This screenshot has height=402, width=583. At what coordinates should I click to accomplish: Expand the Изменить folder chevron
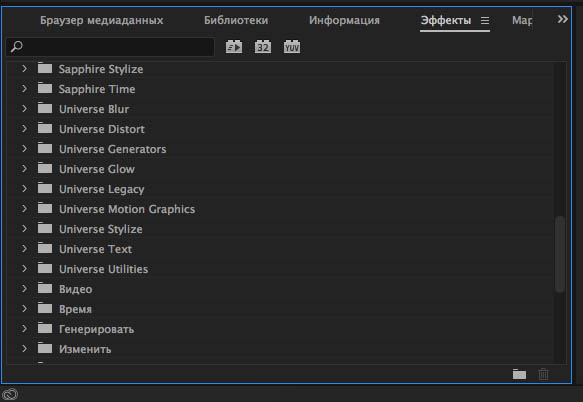click(x=24, y=349)
